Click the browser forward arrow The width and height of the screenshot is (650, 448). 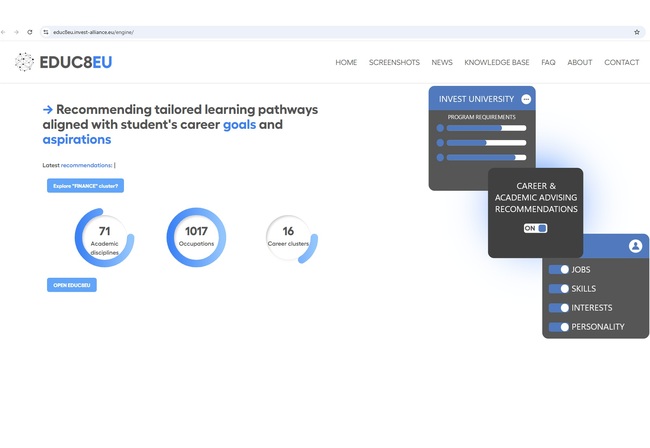point(17,32)
